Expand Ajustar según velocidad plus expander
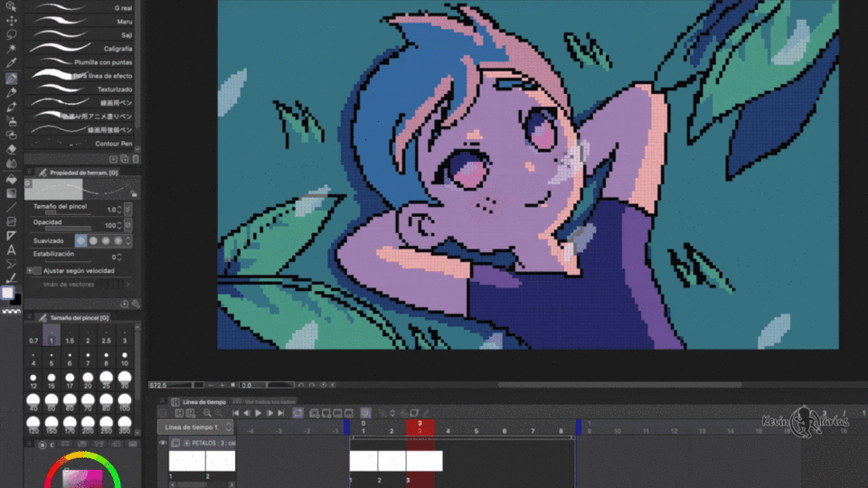Image resolution: width=868 pixels, height=488 pixels. [30, 270]
